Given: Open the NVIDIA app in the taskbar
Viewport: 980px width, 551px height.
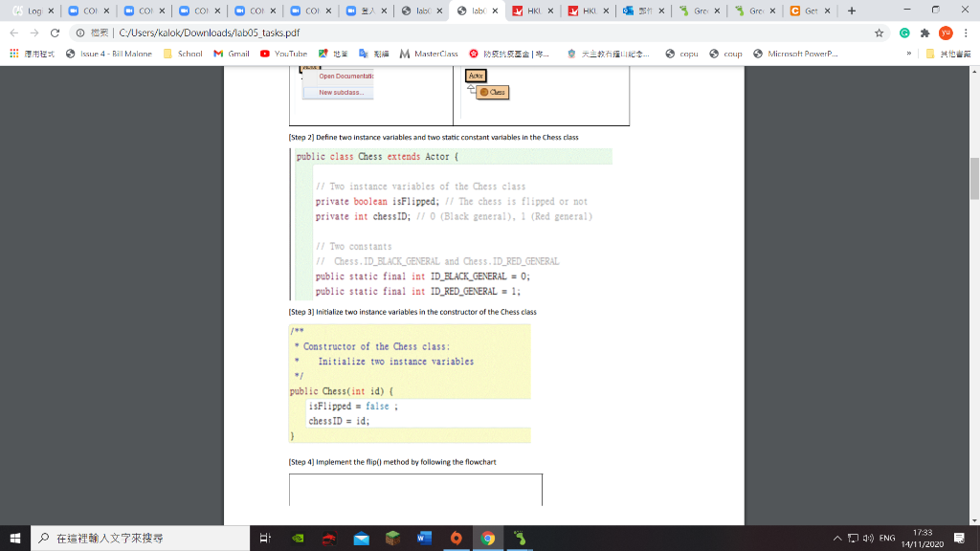Looking at the screenshot, I should [x=299, y=538].
